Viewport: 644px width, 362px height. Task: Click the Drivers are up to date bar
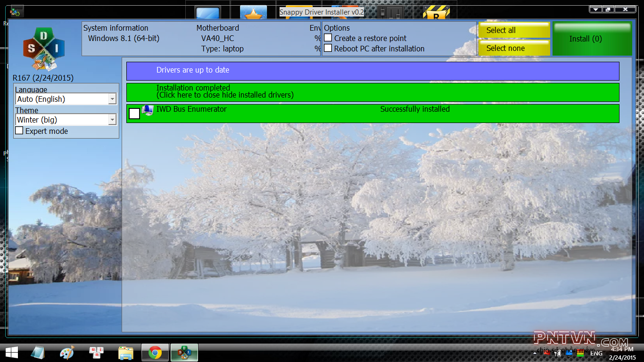pos(372,71)
